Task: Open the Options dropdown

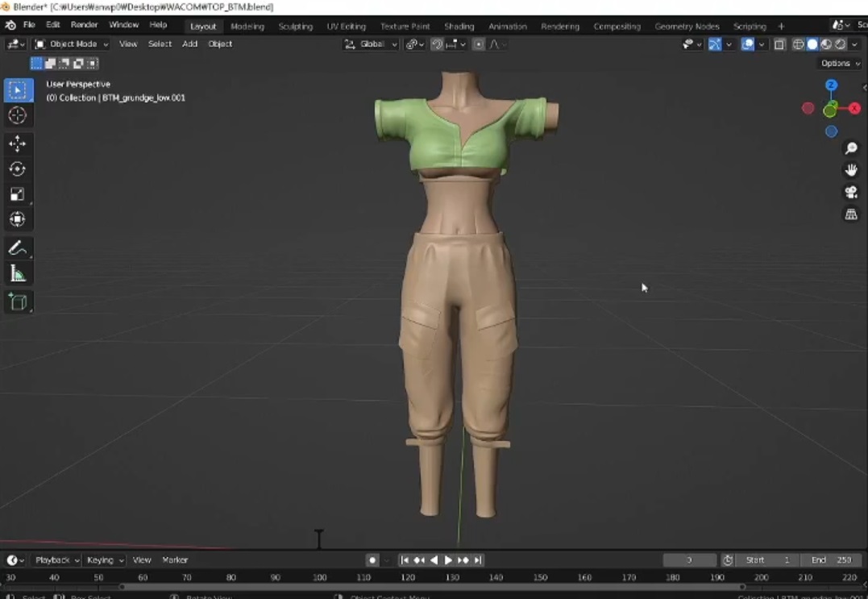Action: 841,63
